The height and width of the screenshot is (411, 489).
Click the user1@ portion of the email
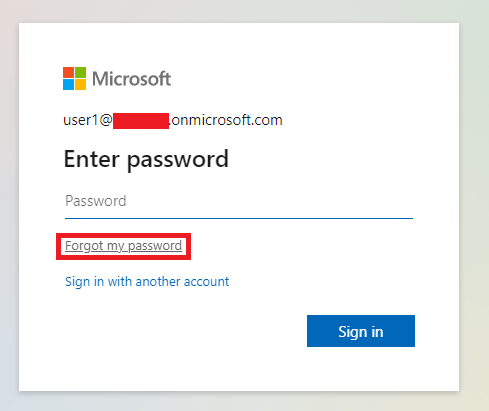[88, 120]
